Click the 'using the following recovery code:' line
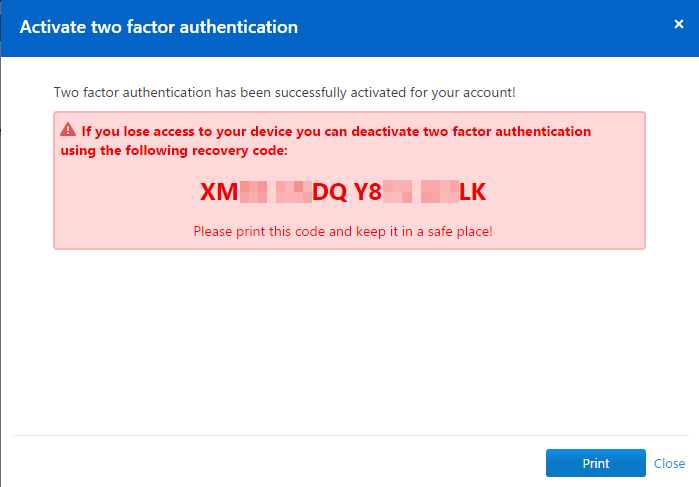This screenshot has width=699, height=487. click(x=174, y=150)
